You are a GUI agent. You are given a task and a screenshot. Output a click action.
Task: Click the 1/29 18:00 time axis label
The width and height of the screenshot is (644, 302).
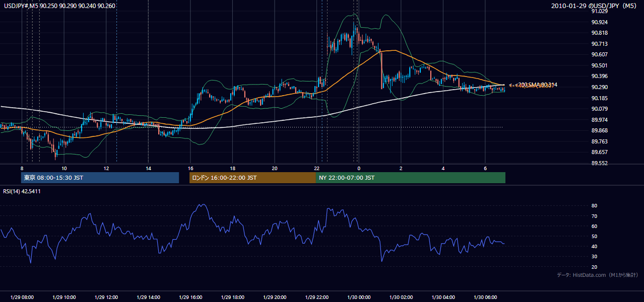(232, 297)
